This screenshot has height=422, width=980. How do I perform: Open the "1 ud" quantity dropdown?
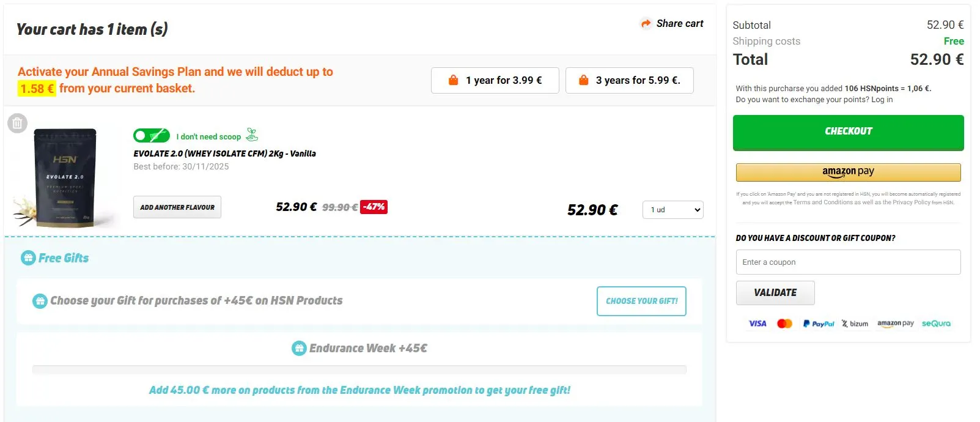672,210
